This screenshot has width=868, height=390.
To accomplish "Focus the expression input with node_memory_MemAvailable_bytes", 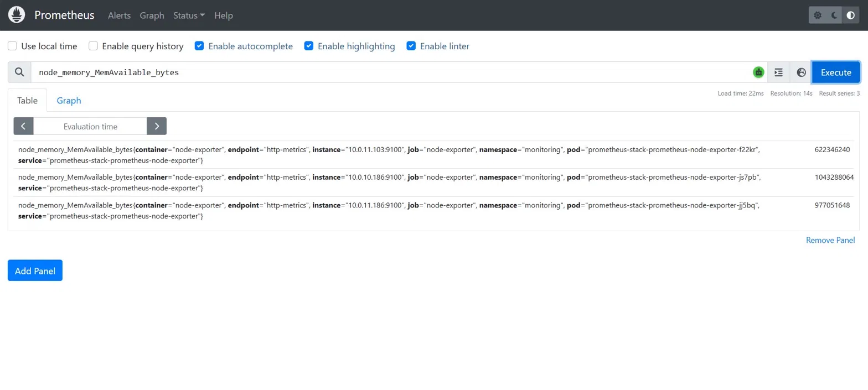I will tap(390, 72).
